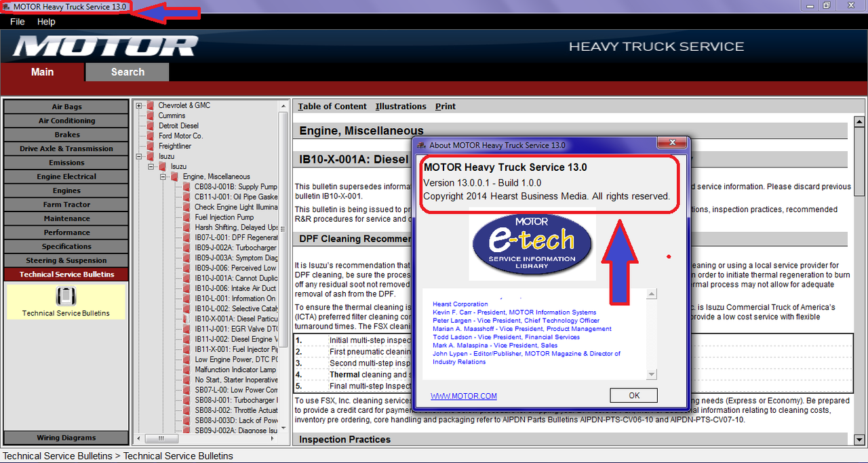The width and height of the screenshot is (868, 463).
Task: Click the credits list scroll down arrow
Action: coord(652,374)
